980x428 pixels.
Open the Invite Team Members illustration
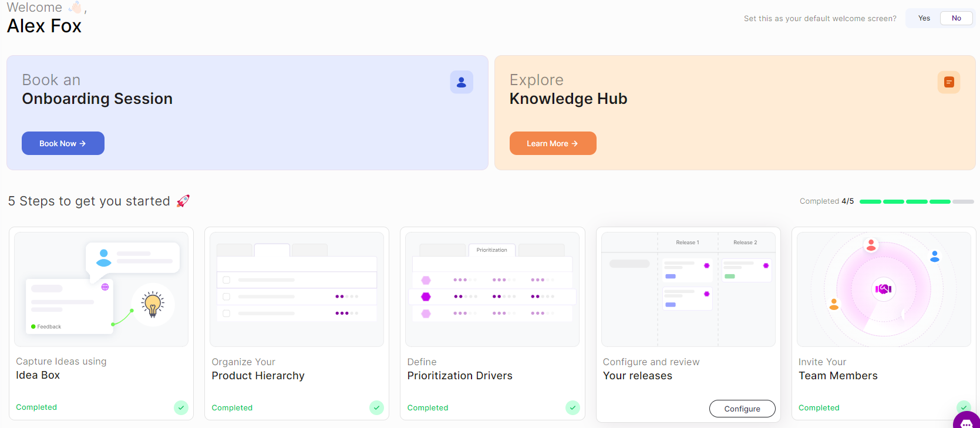(883, 289)
